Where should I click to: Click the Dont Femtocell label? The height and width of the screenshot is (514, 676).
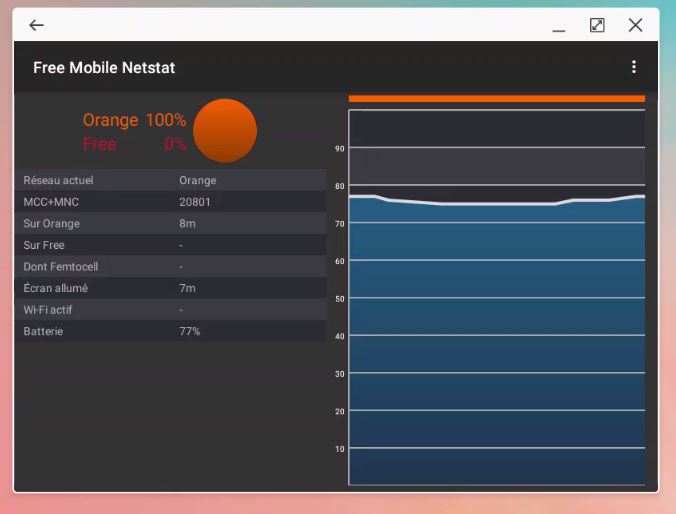61,266
